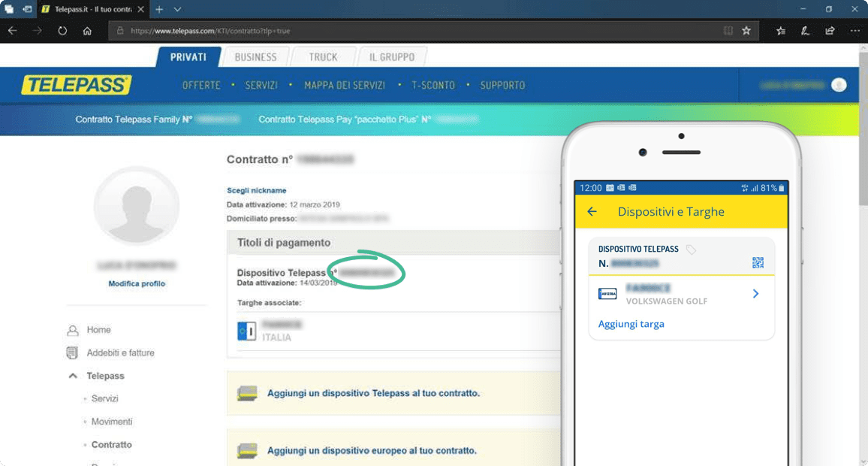Tap Aggiungi targa in the phone app
Screen dimensions: 868x466
pyautogui.click(x=631, y=324)
